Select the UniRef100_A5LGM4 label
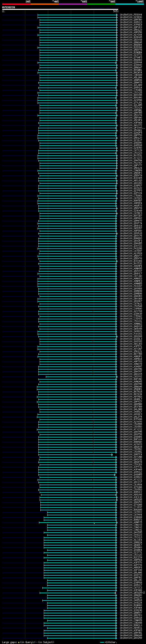 pyautogui.click(x=131, y=77)
